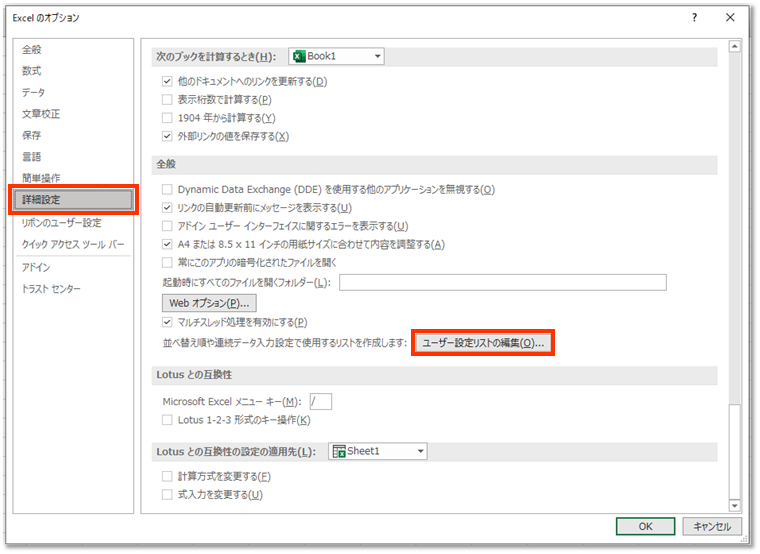Toggle マルチスレッド処理を有効にする checkbox
This screenshot has height=554, width=760.
(x=167, y=322)
